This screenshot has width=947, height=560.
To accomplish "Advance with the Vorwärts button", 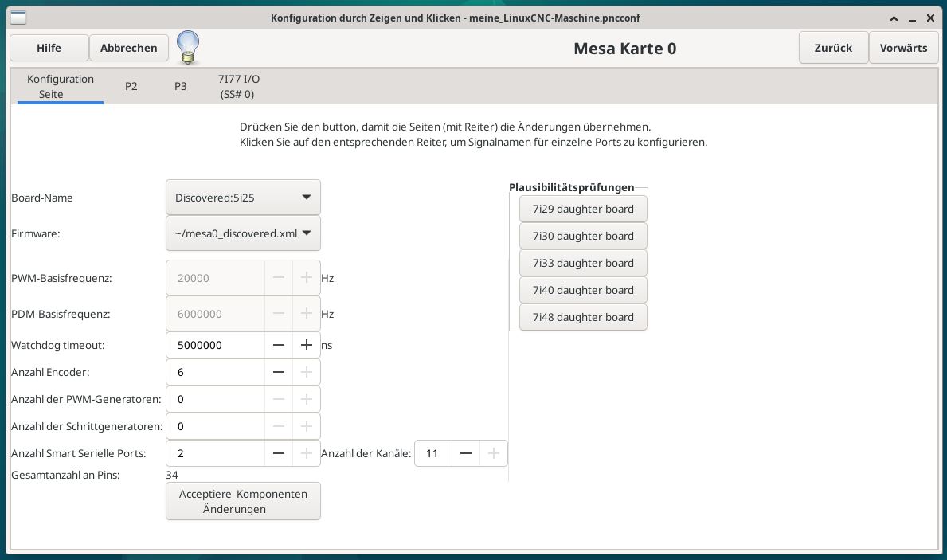I will click(903, 48).
